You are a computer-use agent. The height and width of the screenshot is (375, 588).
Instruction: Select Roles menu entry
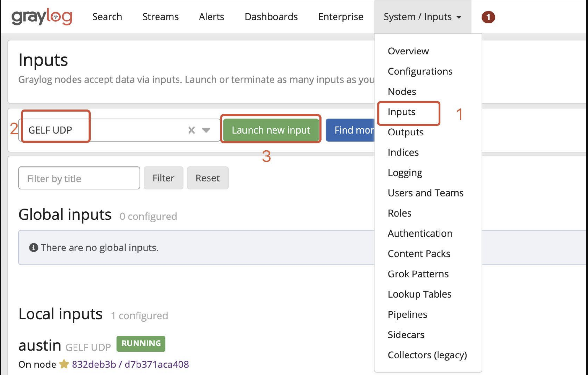400,213
